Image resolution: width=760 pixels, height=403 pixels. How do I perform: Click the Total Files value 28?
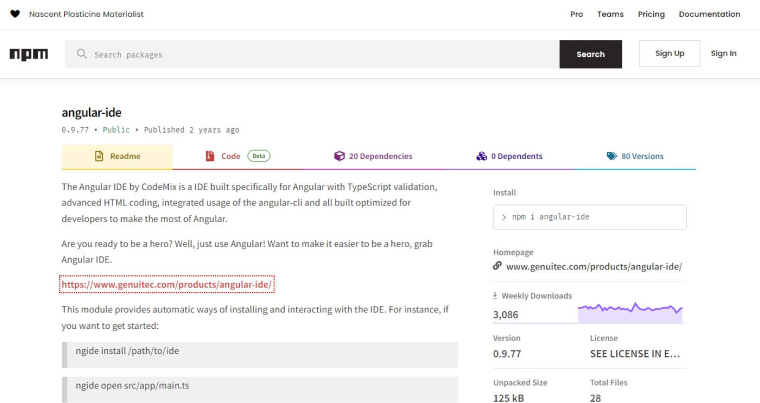[596, 398]
